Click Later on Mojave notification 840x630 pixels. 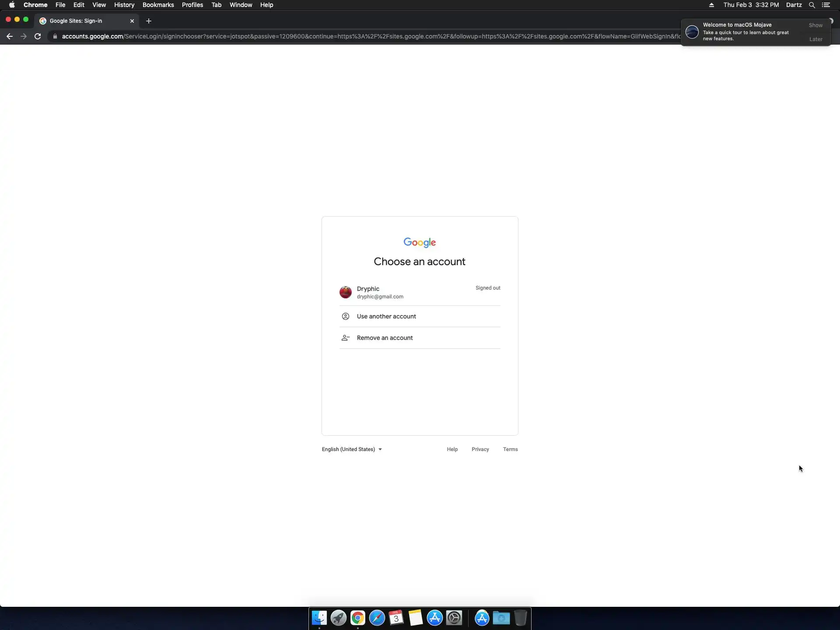(815, 39)
